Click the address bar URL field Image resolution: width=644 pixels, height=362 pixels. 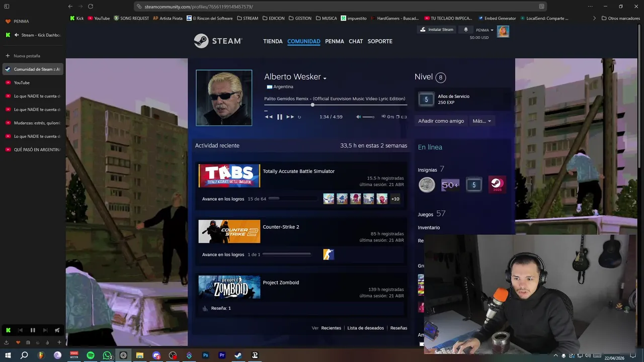coord(341,7)
